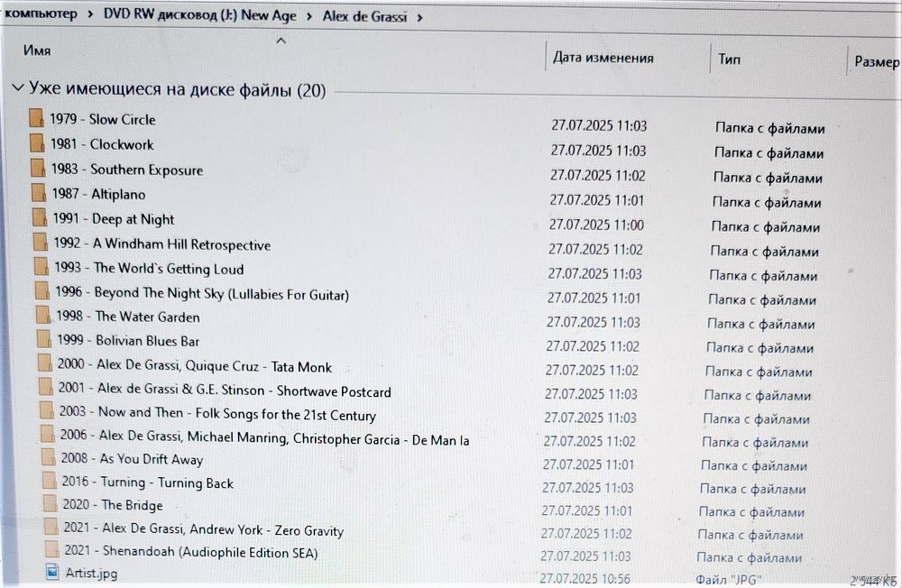Viewport: 902px width, 588px height.
Task: Sort by the 'Тип' column header
Action: pos(729,59)
